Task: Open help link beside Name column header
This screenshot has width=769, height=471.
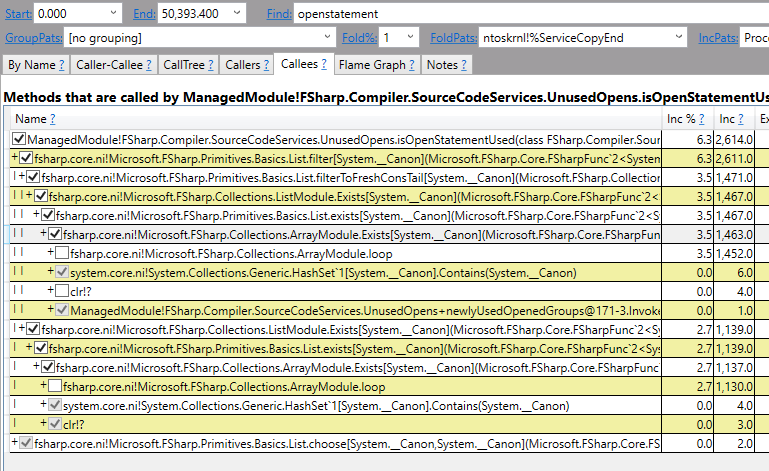Action: pos(52,119)
